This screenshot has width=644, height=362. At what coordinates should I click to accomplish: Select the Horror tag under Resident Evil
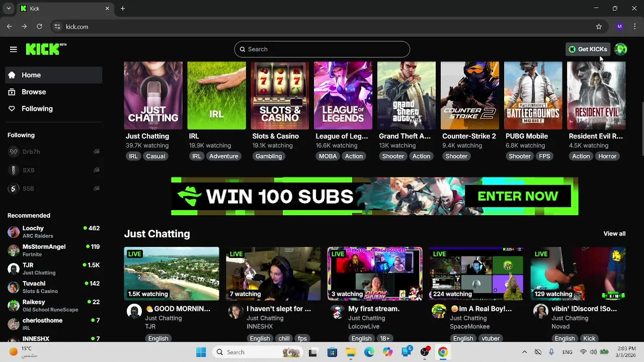607,156
